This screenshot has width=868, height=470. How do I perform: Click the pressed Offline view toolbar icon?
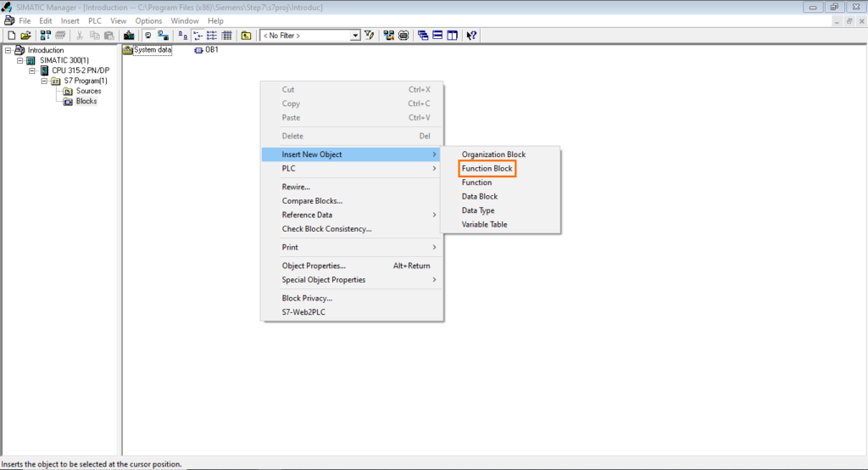147,36
